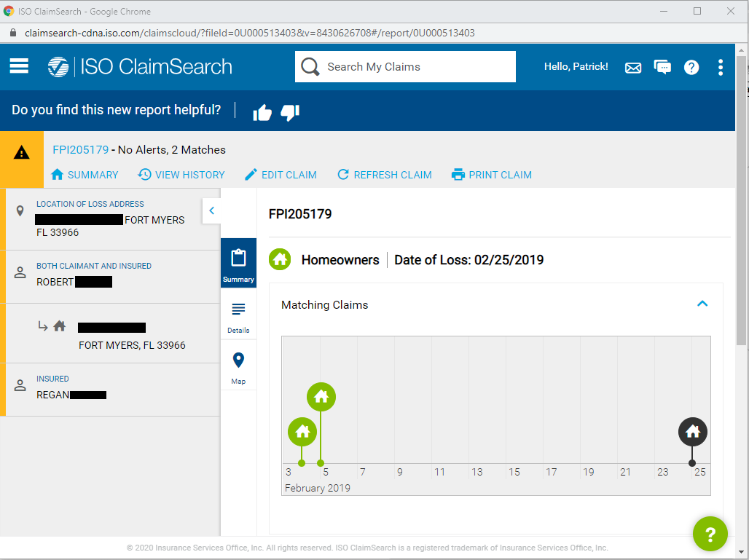The width and height of the screenshot is (749, 560).
Task: Click the Hello, Patrick! greeting
Action: 576,67
